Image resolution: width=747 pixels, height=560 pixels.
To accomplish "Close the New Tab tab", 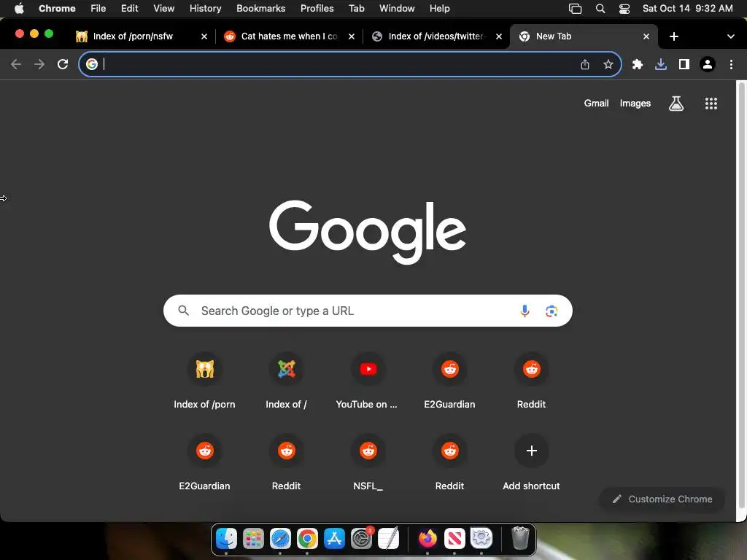I will pos(646,36).
